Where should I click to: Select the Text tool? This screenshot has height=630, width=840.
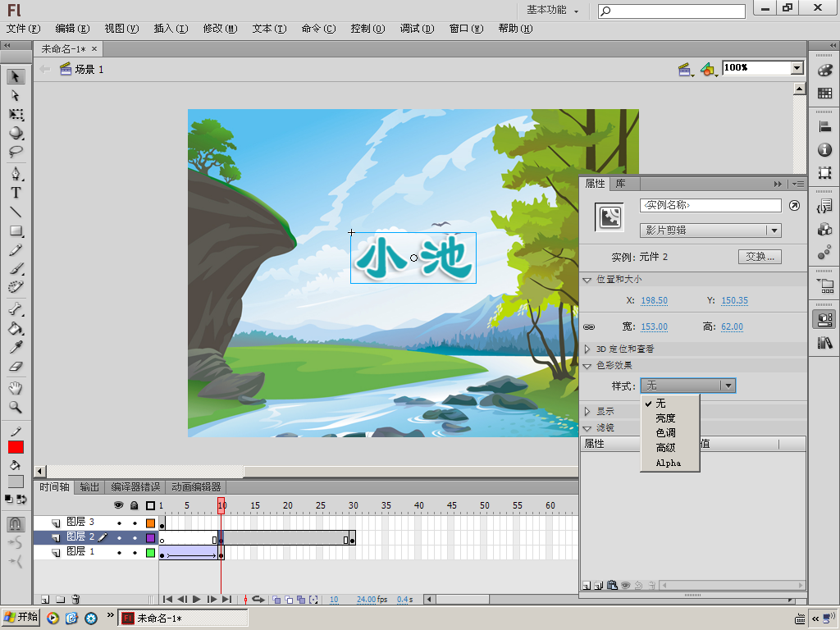(16, 193)
